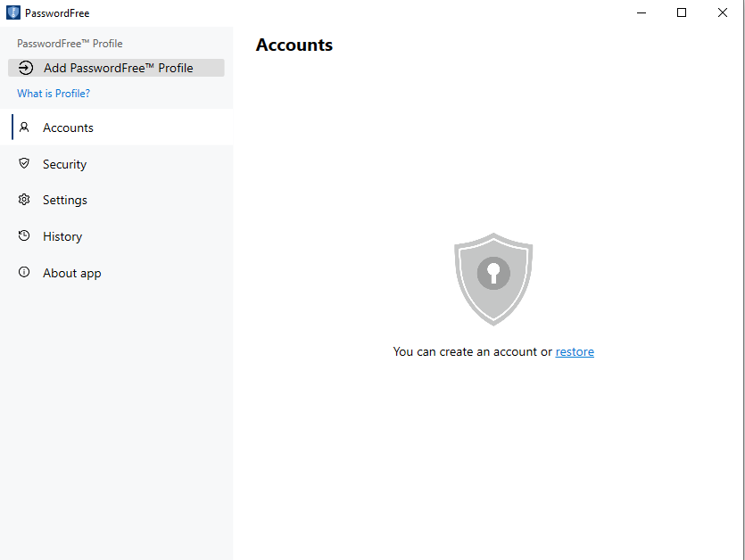Click the clock icon beside History
Image resolution: width=745 pixels, height=560 pixels.
pyautogui.click(x=24, y=236)
